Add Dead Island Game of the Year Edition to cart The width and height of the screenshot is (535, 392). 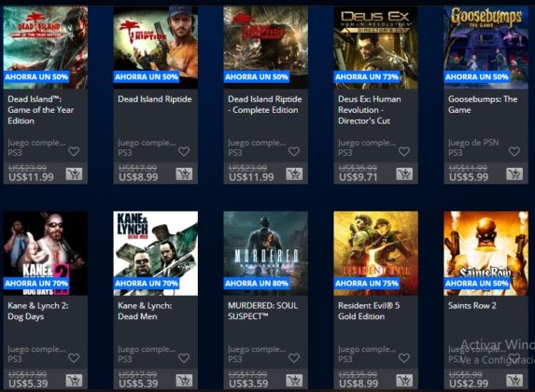[x=74, y=174]
